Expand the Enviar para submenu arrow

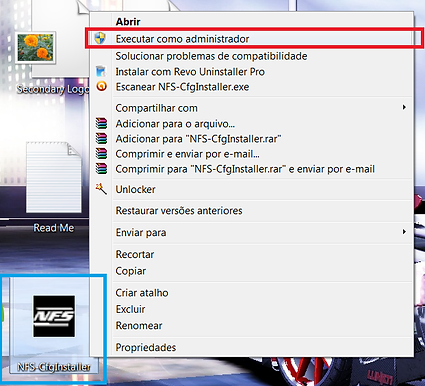tap(404, 232)
